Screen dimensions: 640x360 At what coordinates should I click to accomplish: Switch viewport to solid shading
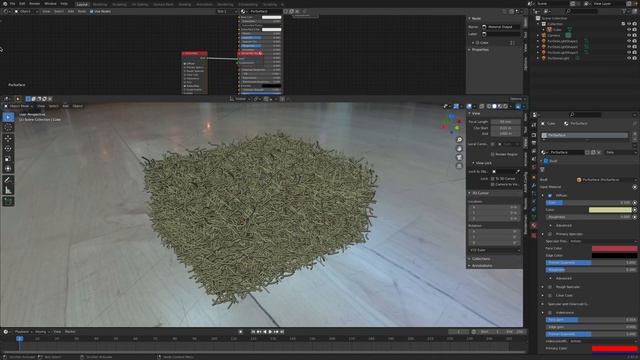coord(494,107)
